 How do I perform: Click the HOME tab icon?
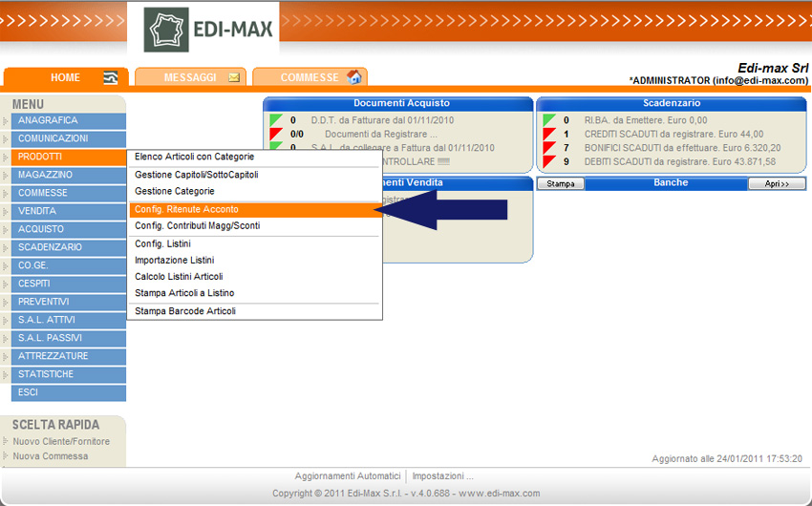(x=111, y=78)
